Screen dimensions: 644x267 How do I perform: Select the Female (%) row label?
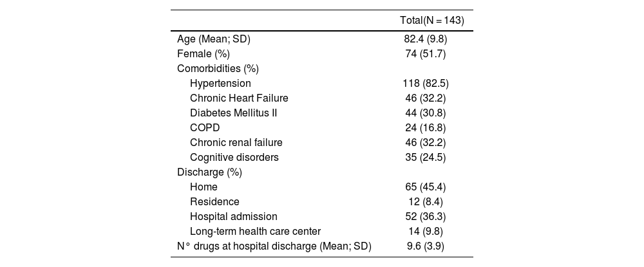click(x=204, y=53)
